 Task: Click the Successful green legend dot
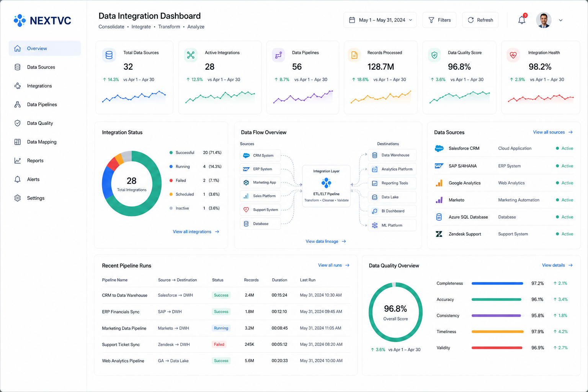pos(171,153)
